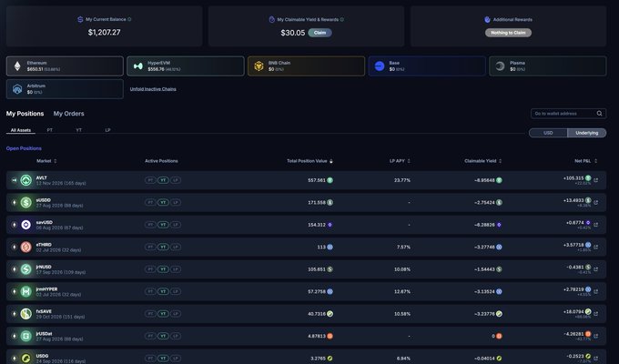
Task: Select the YT asset filter tab
Action: coord(78,130)
